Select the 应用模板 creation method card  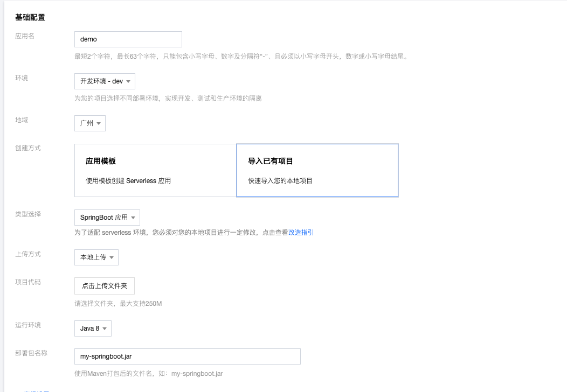point(155,170)
